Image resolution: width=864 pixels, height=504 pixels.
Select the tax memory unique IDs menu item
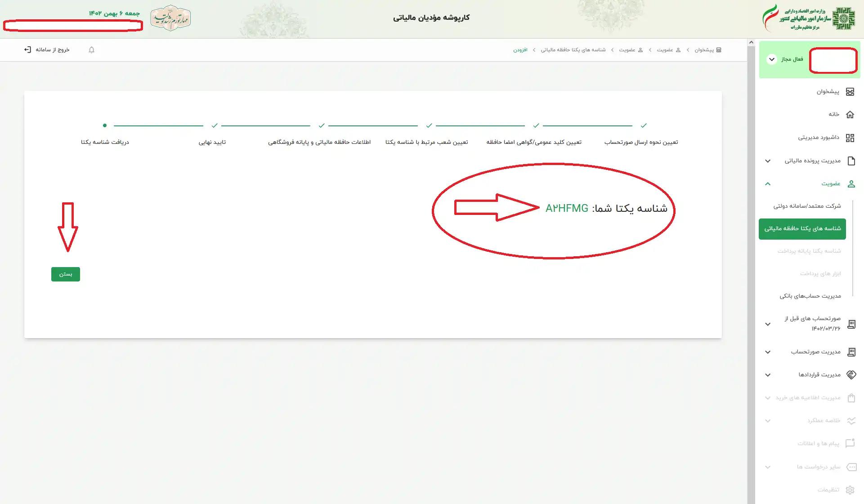802,229
